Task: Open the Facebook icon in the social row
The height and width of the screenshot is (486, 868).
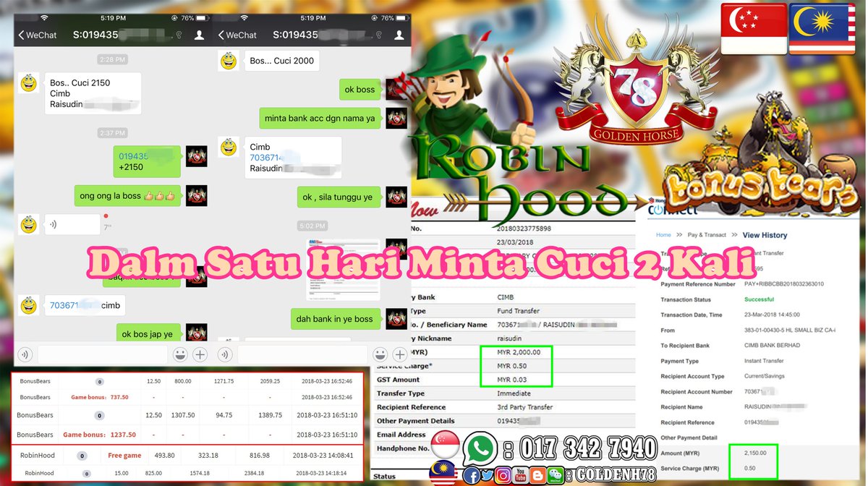Action: pyautogui.click(x=472, y=475)
